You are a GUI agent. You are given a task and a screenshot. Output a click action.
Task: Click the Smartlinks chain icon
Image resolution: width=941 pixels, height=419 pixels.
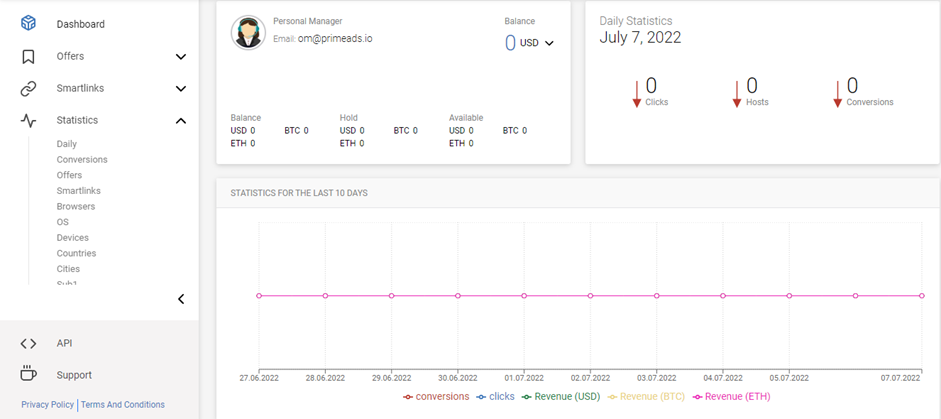click(x=28, y=88)
